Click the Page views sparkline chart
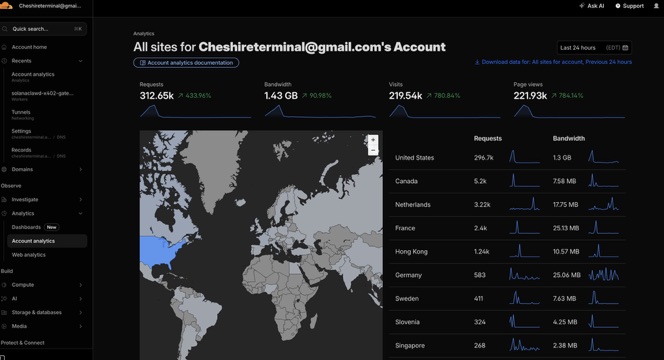The width and height of the screenshot is (664, 360). tap(569, 111)
